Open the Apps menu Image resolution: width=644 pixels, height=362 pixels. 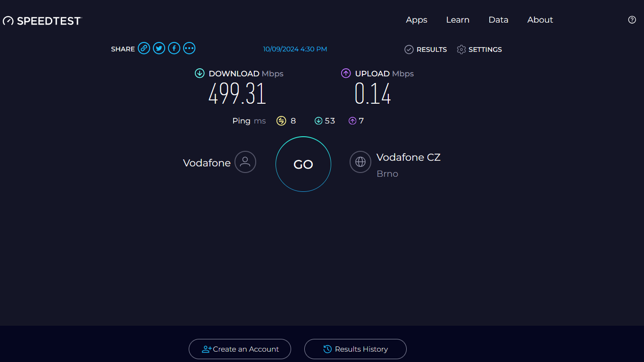(417, 20)
